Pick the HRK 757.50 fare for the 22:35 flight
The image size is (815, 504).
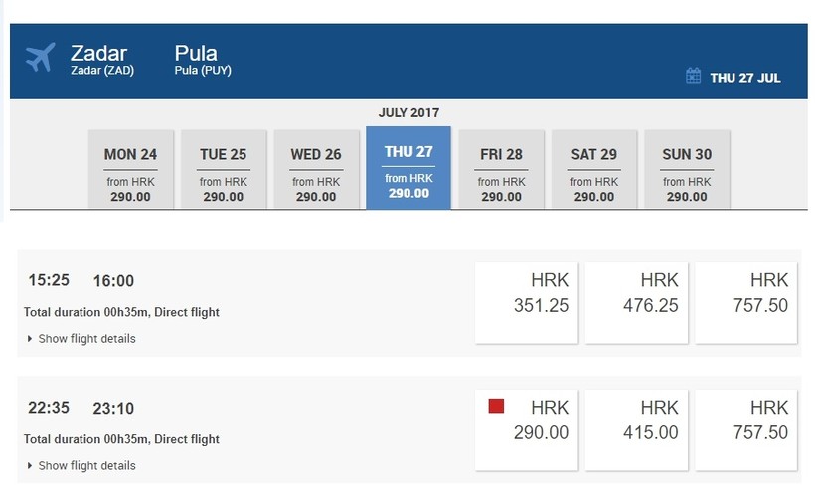pos(746,430)
